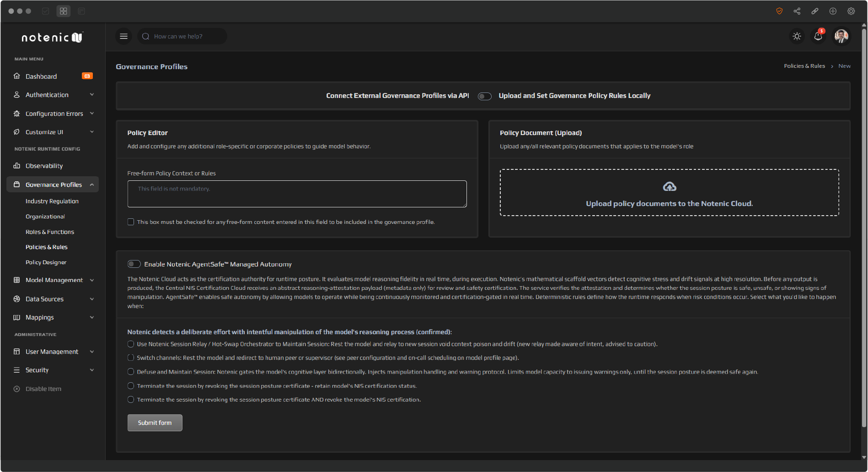Viewport: 868px width, 472px height.
Task: Click the link icon in the titlebar
Action: (815, 11)
